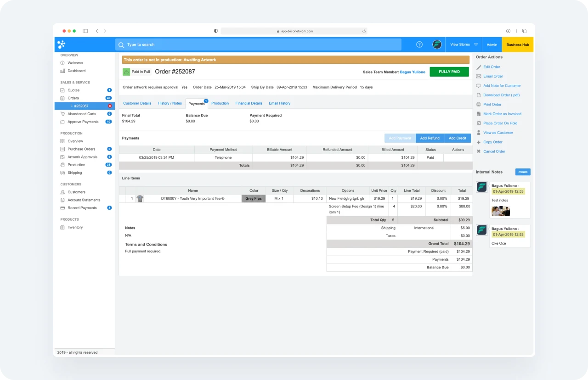This screenshot has height=380, width=588.
Task: Select the Payments tab
Action: (197, 104)
